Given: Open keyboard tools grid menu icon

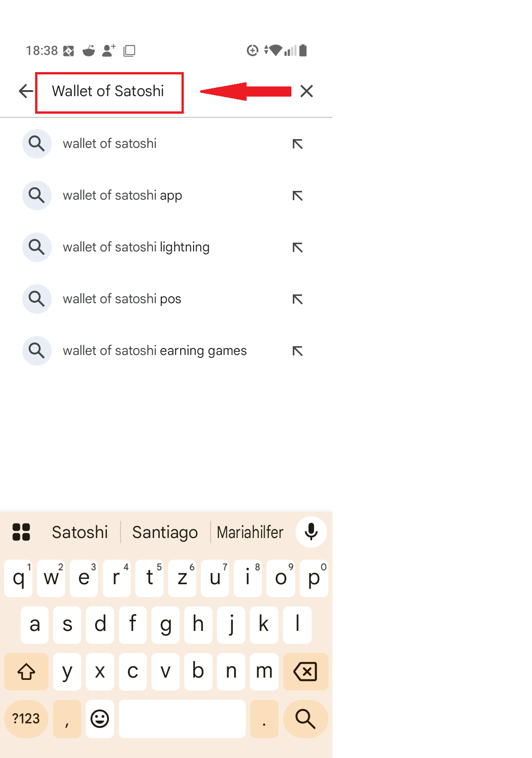Looking at the screenshot, I should [21, 532].
